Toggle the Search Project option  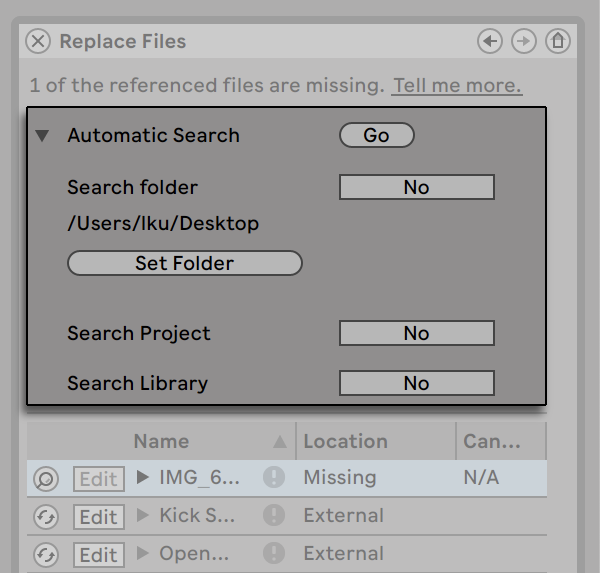tap(416, 333)
